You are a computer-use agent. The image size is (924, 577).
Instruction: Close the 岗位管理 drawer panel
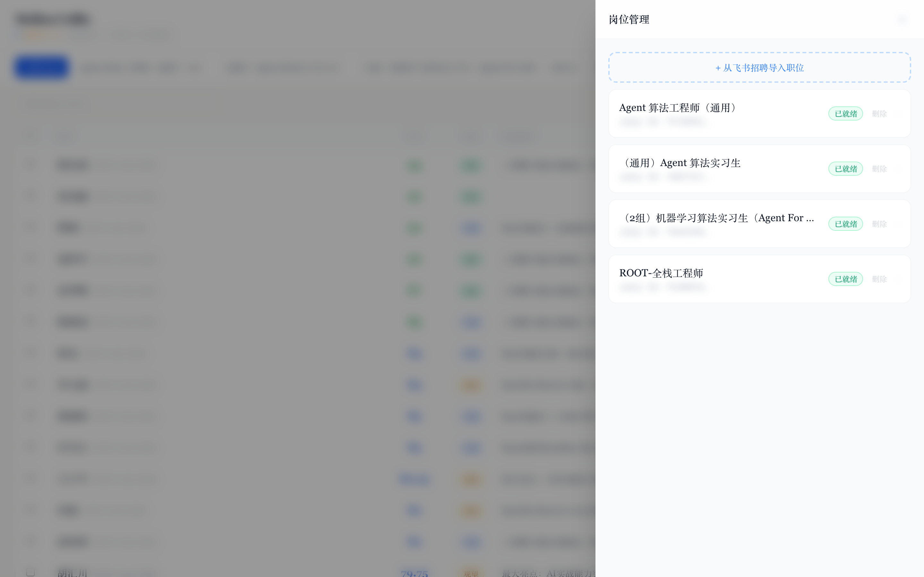pyautogui.click(x=902, y=20)
